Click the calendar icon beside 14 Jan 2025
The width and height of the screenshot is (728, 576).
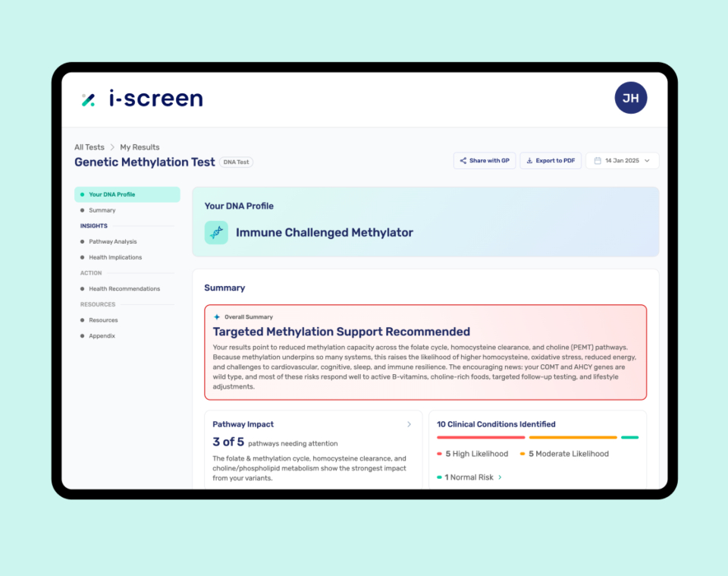coord(598,161)
